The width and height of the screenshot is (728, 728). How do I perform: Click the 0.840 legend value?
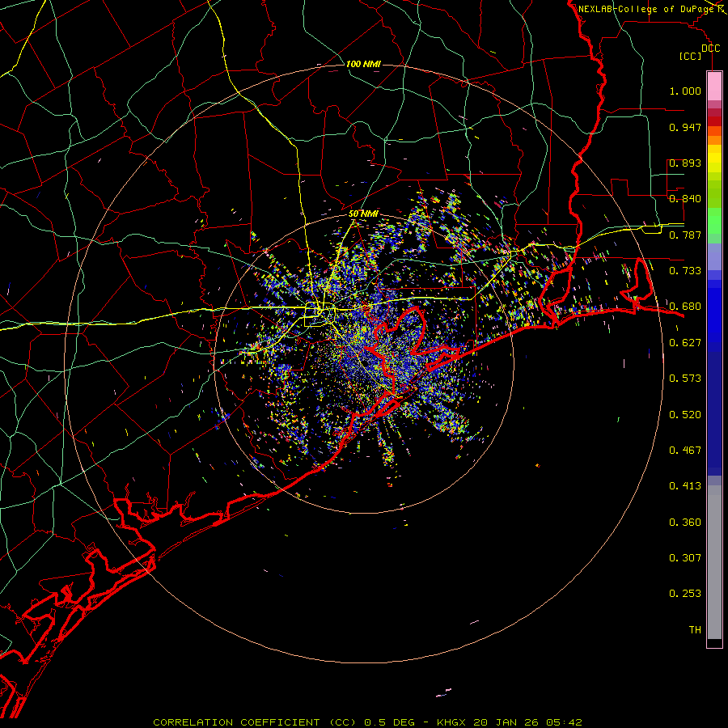coord(685,199)
